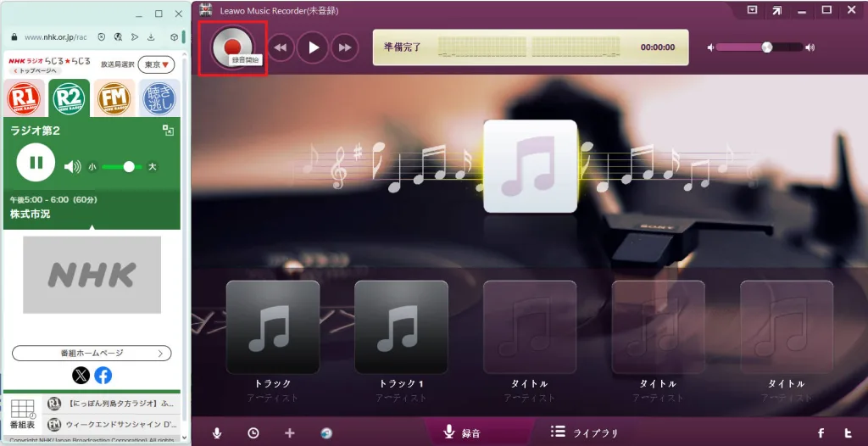
Task: Switch Leawo to mini mode via arrow icon
Action: pos(777,10)
